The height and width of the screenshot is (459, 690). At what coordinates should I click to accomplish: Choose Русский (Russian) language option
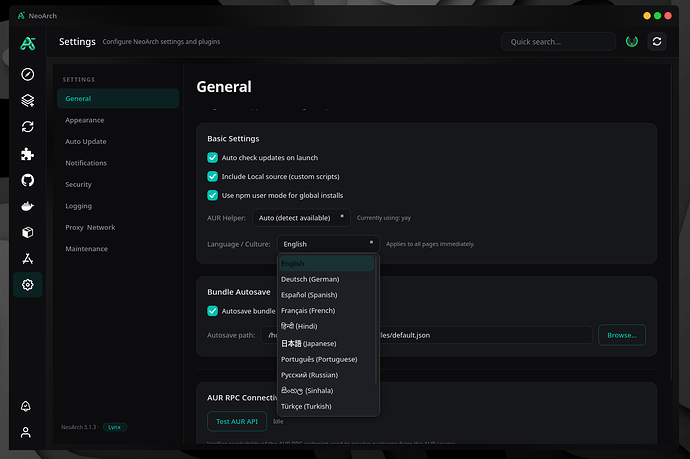[327, 375]
